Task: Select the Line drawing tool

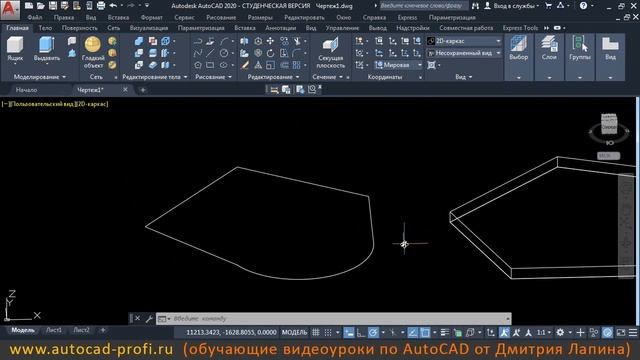Action: click(210, 53)
